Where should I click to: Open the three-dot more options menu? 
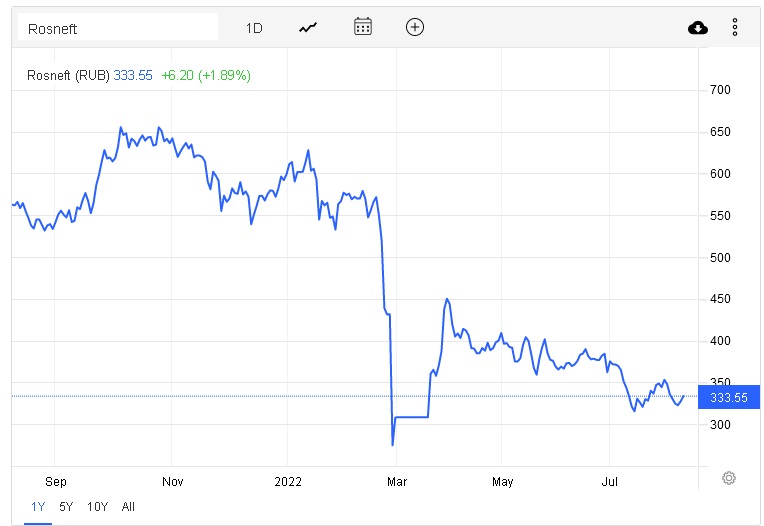[735, 28]
